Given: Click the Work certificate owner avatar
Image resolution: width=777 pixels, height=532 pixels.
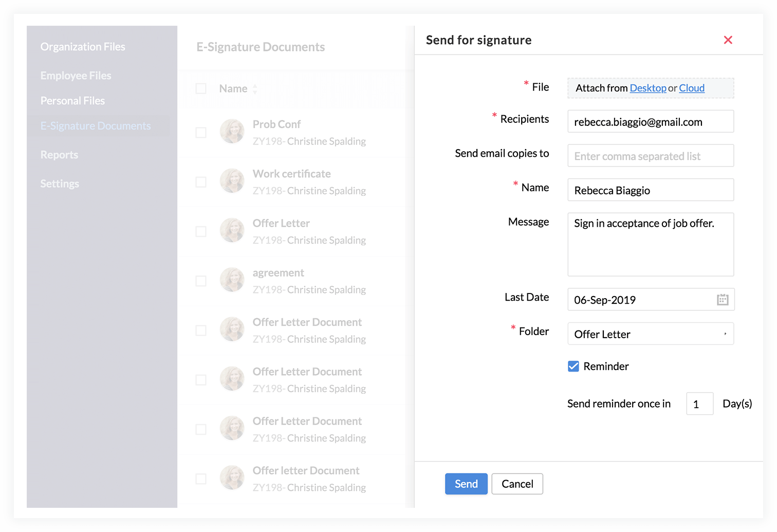Looking at the screenshot, I should pyautogui.click(x=232, y=181).
